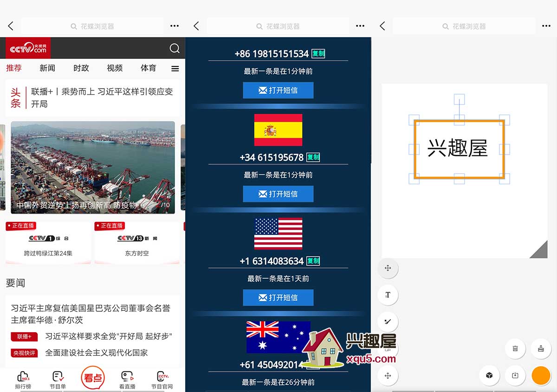Copy the +86 19815151534 number with 复制

click(x=318, y=53)
